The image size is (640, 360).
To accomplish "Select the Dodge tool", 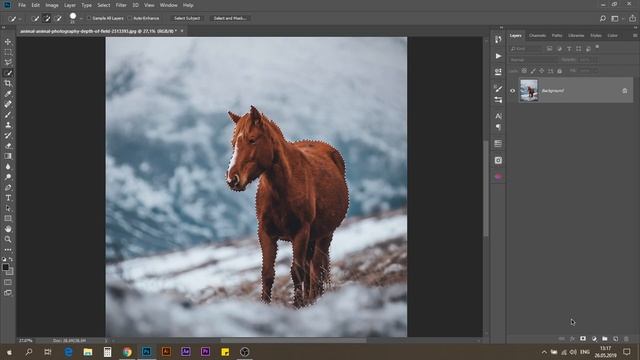I will click(8, 177).
